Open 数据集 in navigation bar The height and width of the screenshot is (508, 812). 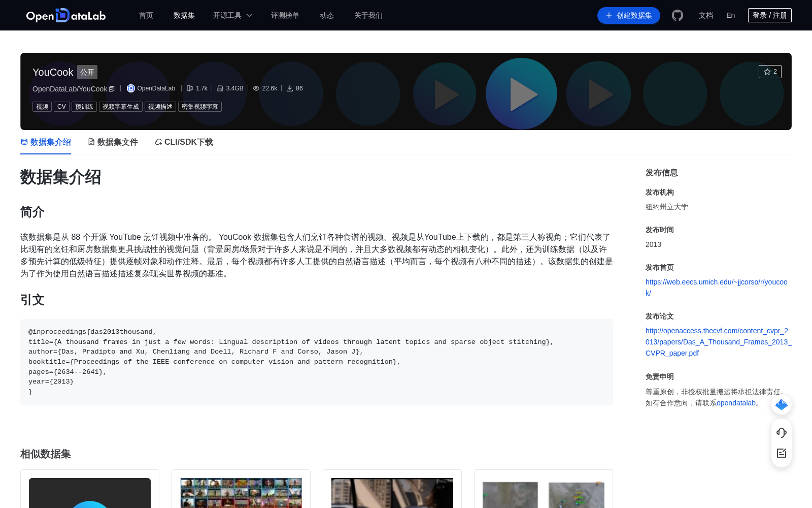[x=184, y=15]
